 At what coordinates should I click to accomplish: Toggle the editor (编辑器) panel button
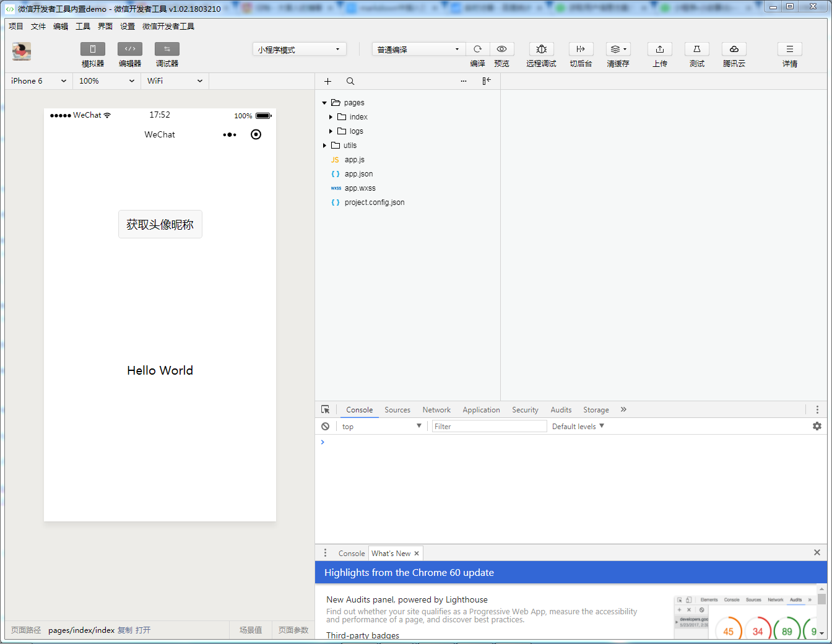tap(130, 49)
